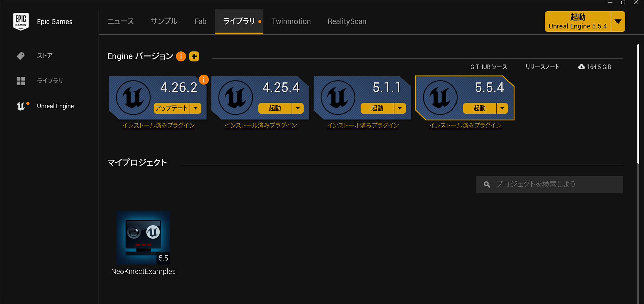Click the NeoKinectExamples project name
The image size is (644, 304).
point(143,271)
